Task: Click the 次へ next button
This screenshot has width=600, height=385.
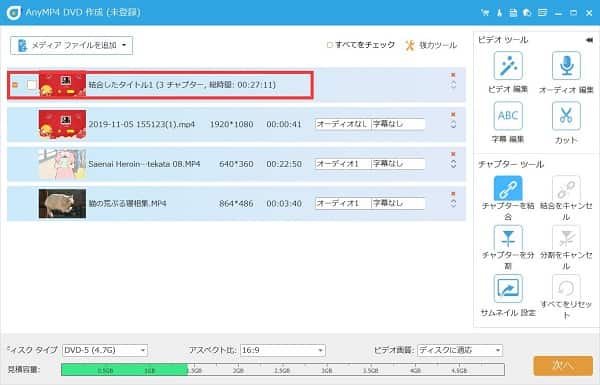Action: (563, 365)
